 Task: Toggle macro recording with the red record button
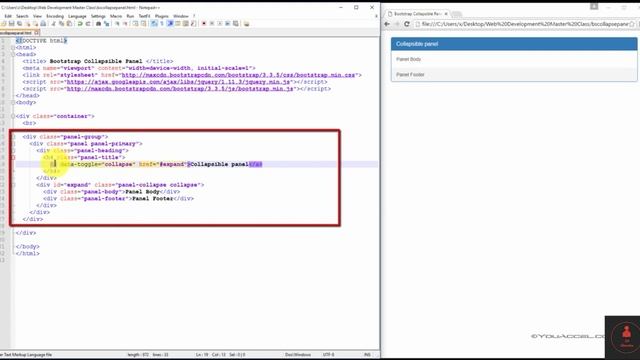[x=204, y=24]
